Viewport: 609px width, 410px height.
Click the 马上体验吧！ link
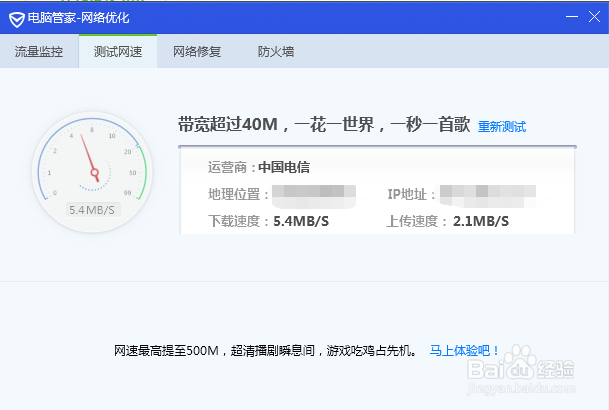[465, 350]
